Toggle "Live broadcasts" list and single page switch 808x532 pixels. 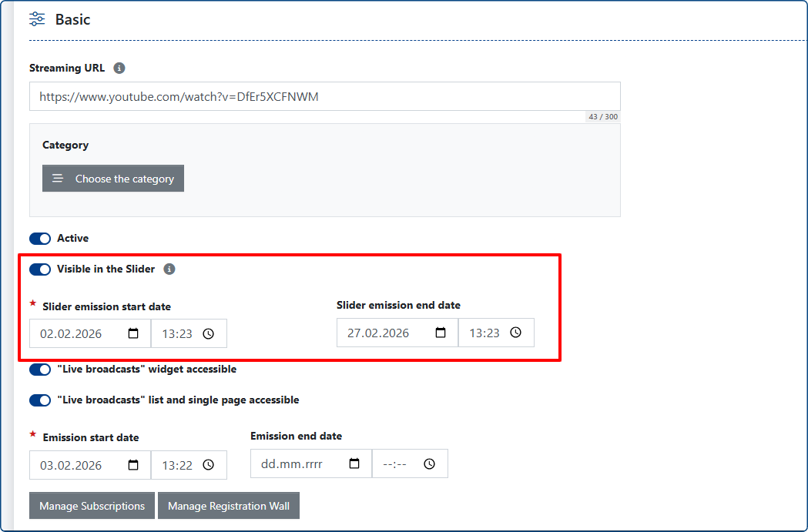40,400
